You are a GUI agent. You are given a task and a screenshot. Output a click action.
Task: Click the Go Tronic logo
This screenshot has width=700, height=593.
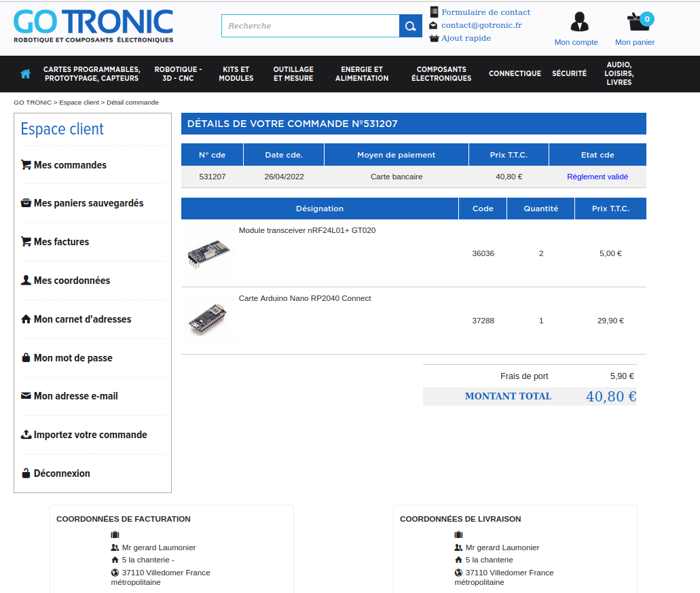93,26
